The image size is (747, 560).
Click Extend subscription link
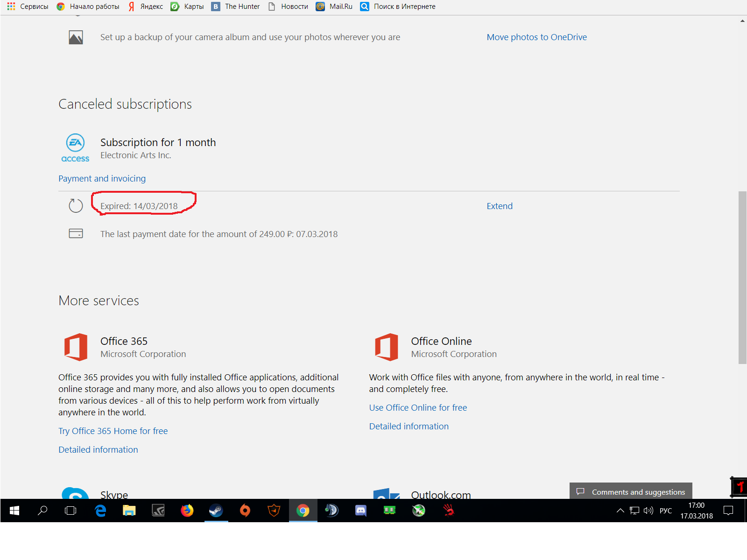(x=500, y=206)
